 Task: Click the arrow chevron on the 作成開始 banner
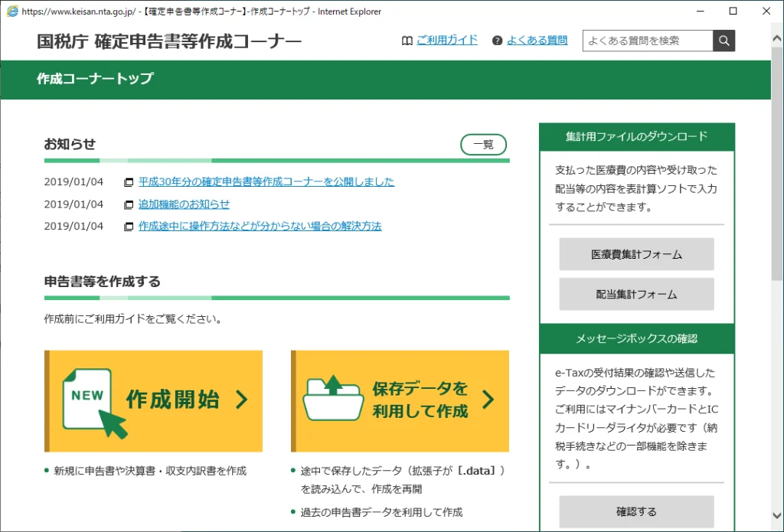[x=243, y=399]
